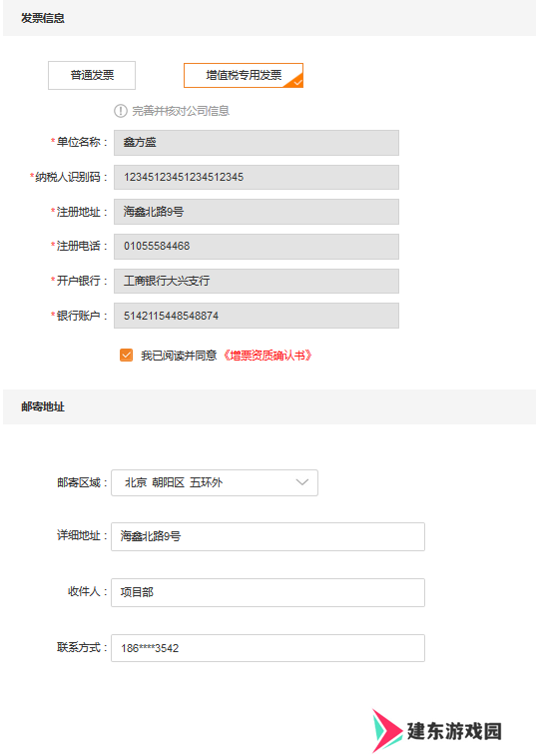Click the 发票信息 section header

(x=43, y=18)
